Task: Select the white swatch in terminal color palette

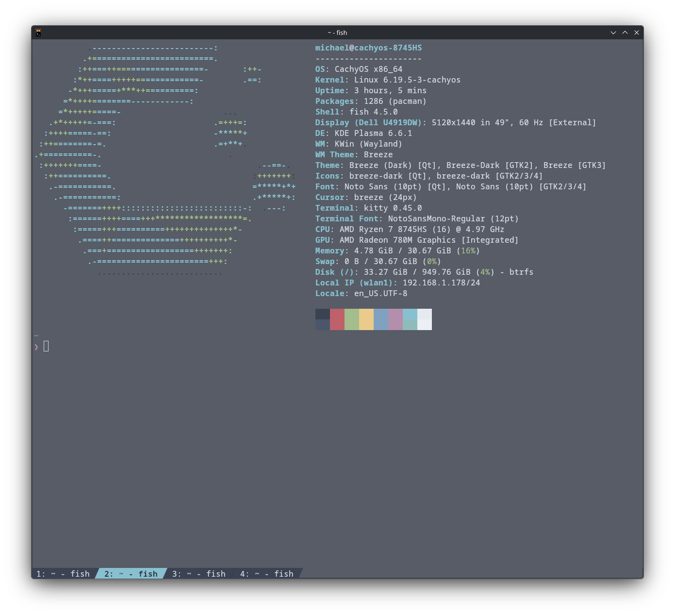Action: tap(425, 319)
